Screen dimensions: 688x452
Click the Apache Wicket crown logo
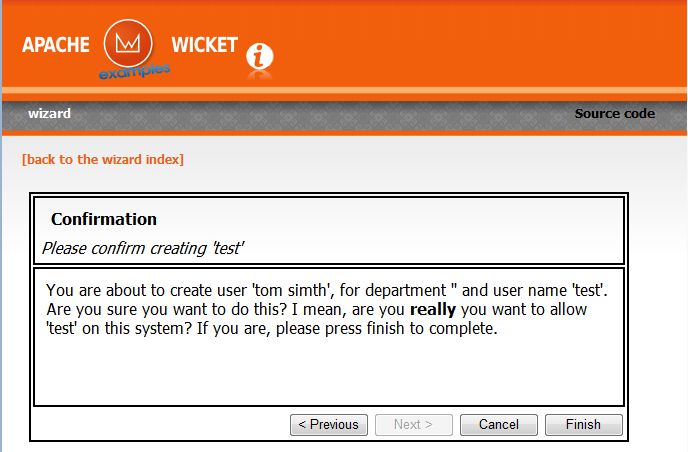tap(128, 43)
